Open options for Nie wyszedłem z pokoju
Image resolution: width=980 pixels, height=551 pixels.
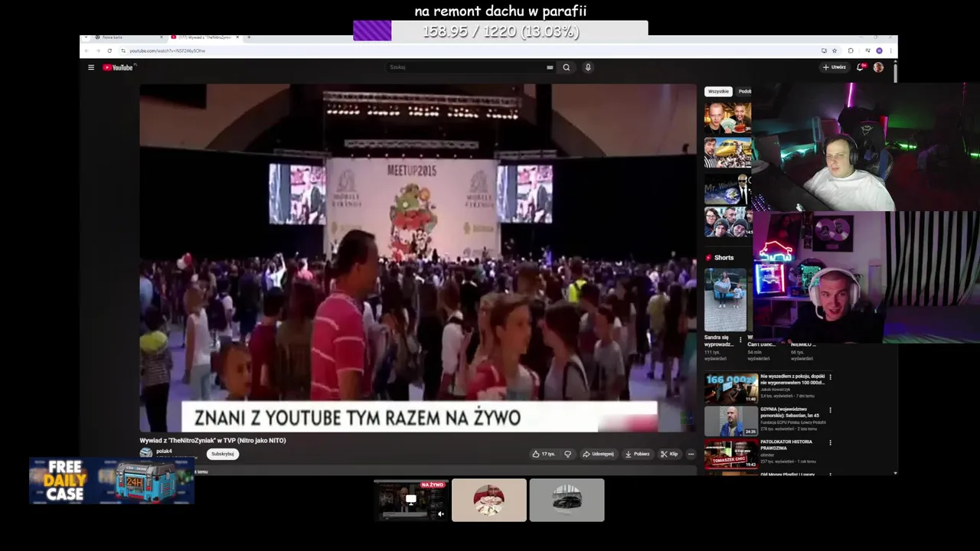click(x=830, y=377)
